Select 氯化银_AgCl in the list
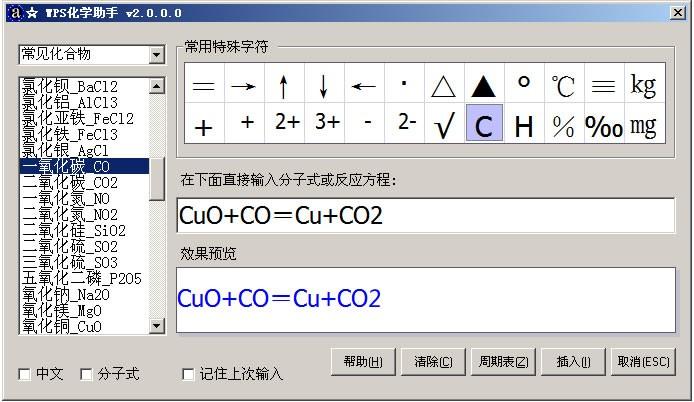The image size is (694, 402). pyautogui.click(x=85, y=151)
